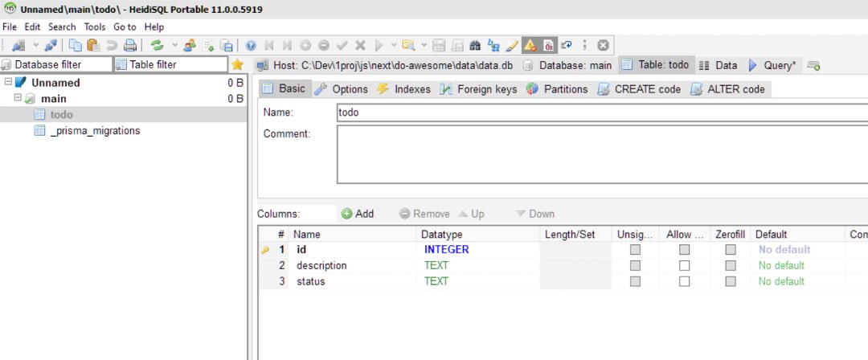Go to last row icon
Viewport: 868px width, 360px height.
[287, 45]
